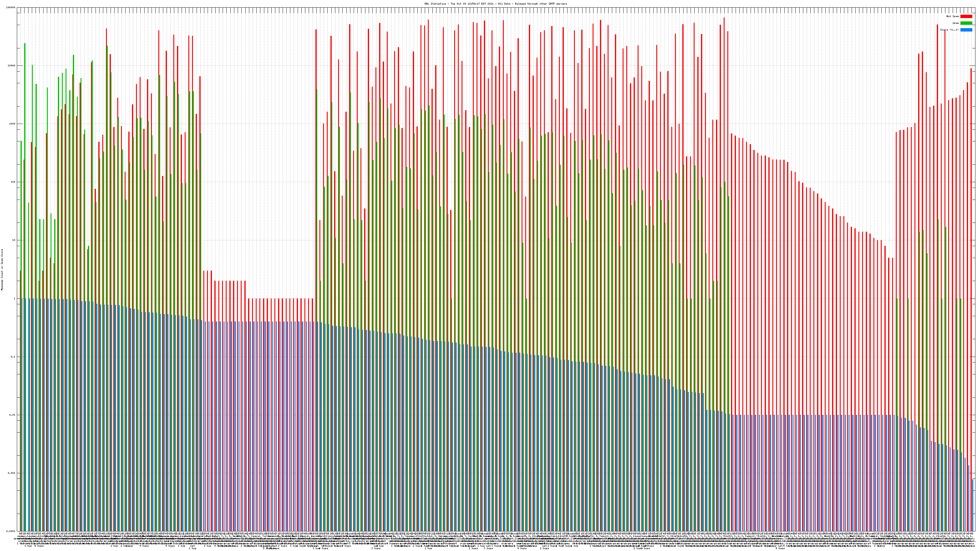980x551 pixels.
Task: Click the 100000 y-axis tick label
Action: tap(11, 8)
